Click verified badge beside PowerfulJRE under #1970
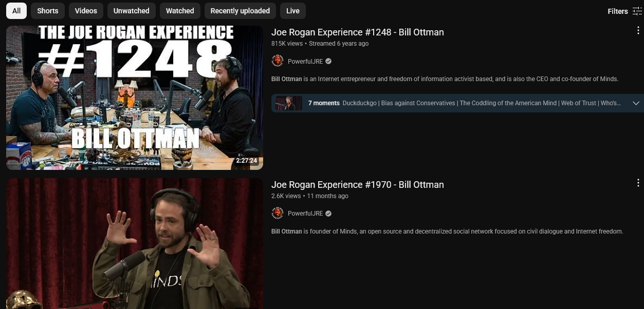 tap(328, 214)
